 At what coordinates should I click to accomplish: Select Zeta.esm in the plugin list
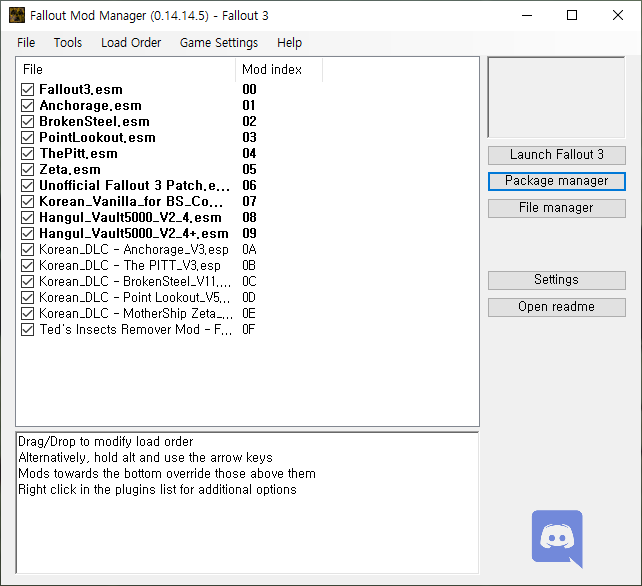70,169
